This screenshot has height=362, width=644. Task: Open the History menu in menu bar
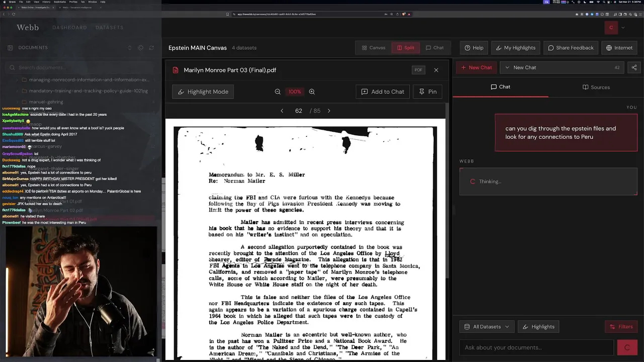[x=46, y=2]
